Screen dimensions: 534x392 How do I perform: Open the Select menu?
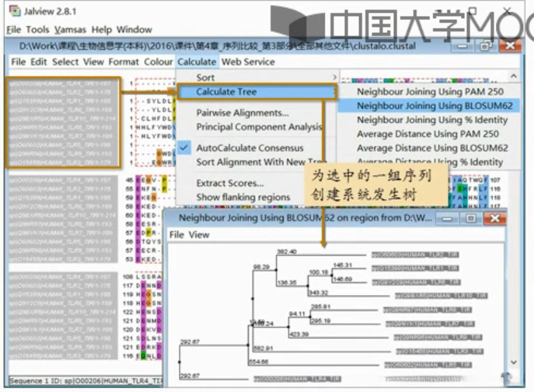click(x=65, y=62)
